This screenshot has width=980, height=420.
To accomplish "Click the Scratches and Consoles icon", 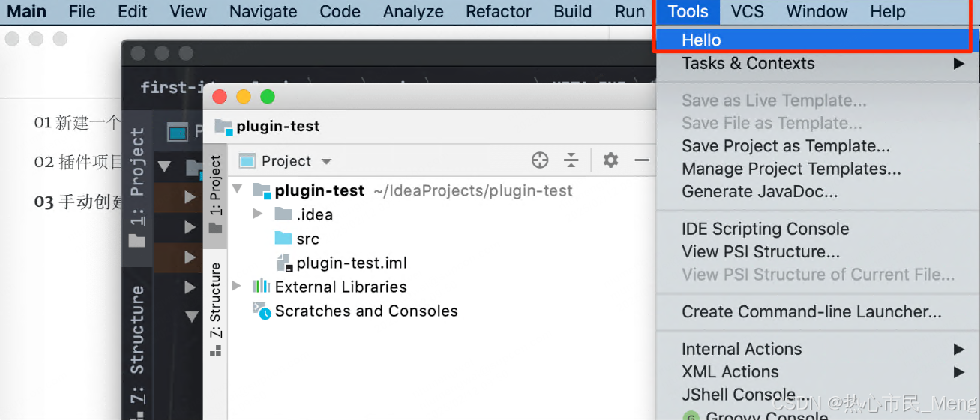I will coord(261,310).
